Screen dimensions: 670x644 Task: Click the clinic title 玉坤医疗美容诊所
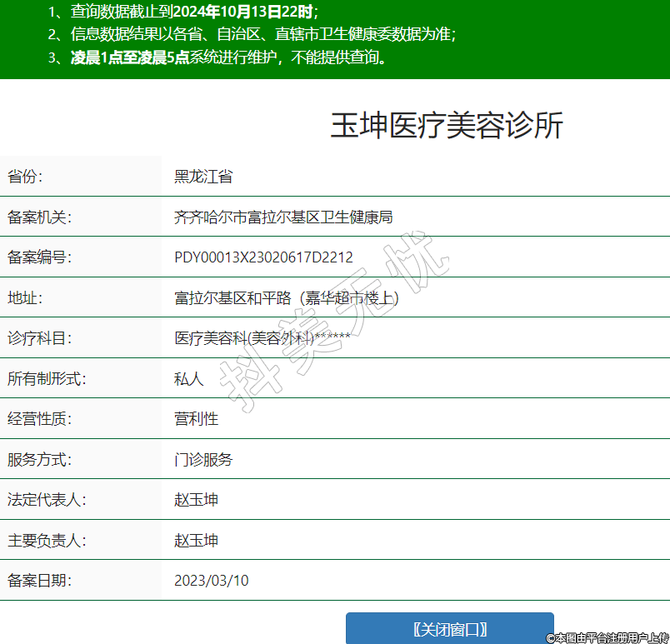[447, 125]
